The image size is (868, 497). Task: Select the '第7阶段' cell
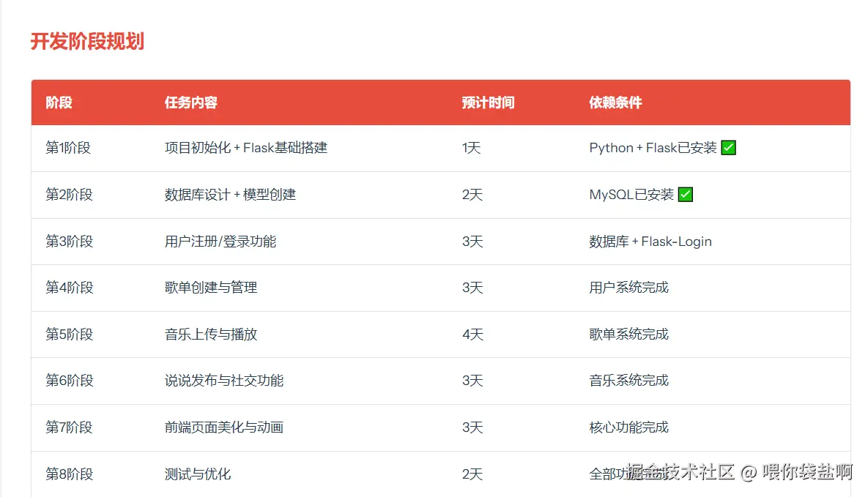69,427
